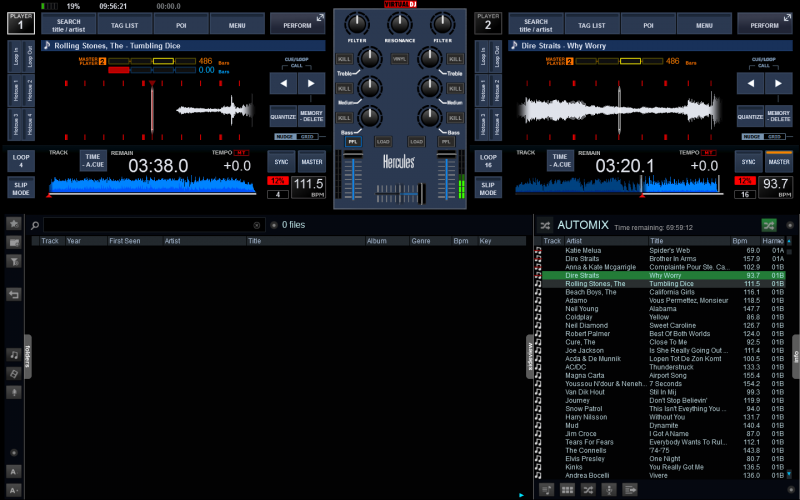The width and height of the screenshot is (800, 500).
Task: Open the Player 2 loop length 16 box
Action: [x=745, y=194]
